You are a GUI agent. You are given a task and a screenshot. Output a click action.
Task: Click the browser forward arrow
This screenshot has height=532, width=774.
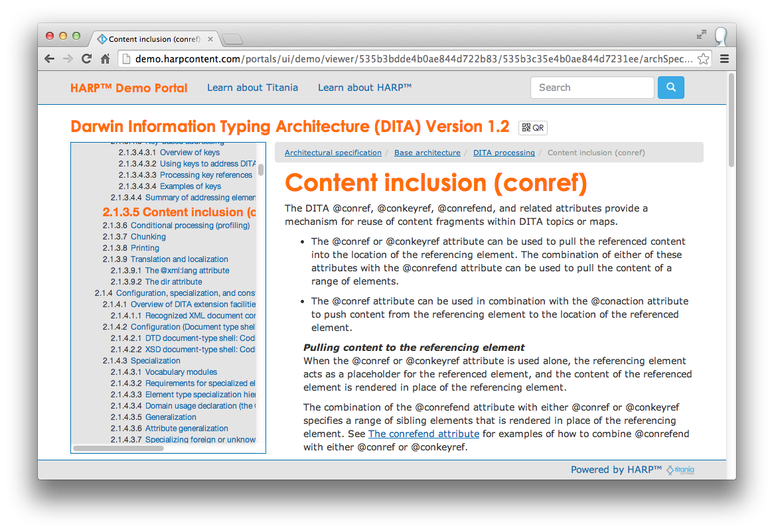pos(68,58)
